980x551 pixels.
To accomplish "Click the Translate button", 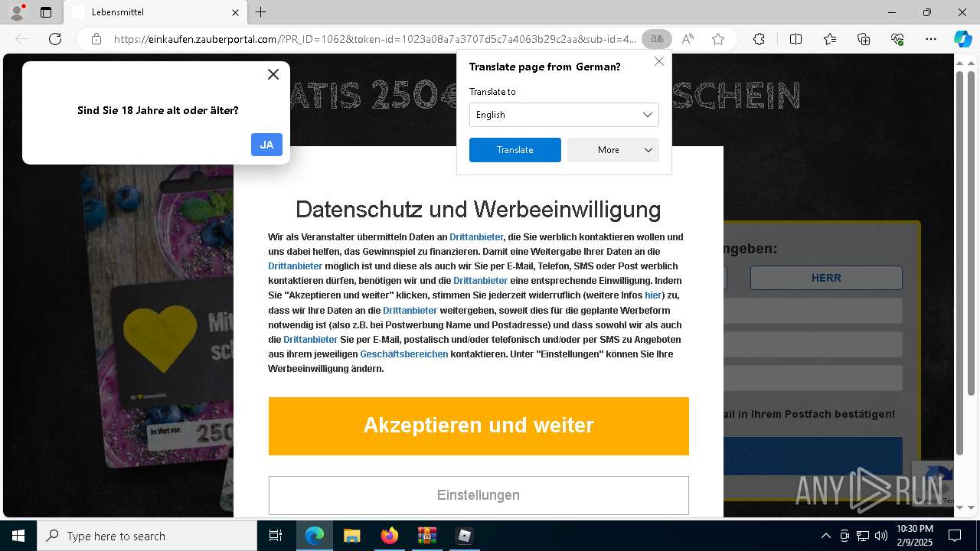I will (x=515, y=150).
